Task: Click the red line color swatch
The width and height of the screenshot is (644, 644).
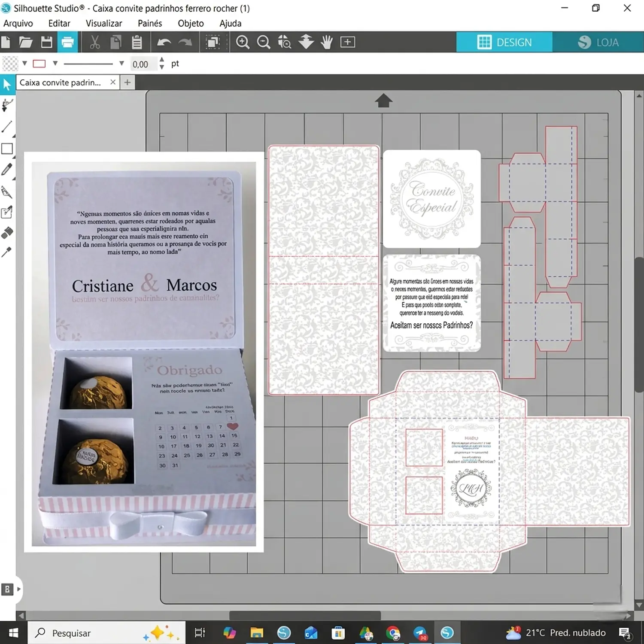Action: [39, 64]
